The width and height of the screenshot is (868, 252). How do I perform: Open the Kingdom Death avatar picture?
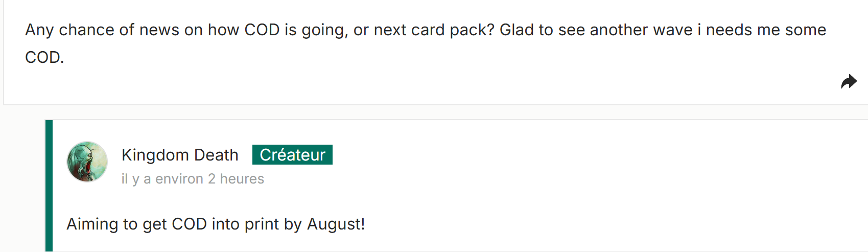pos(87,162)
